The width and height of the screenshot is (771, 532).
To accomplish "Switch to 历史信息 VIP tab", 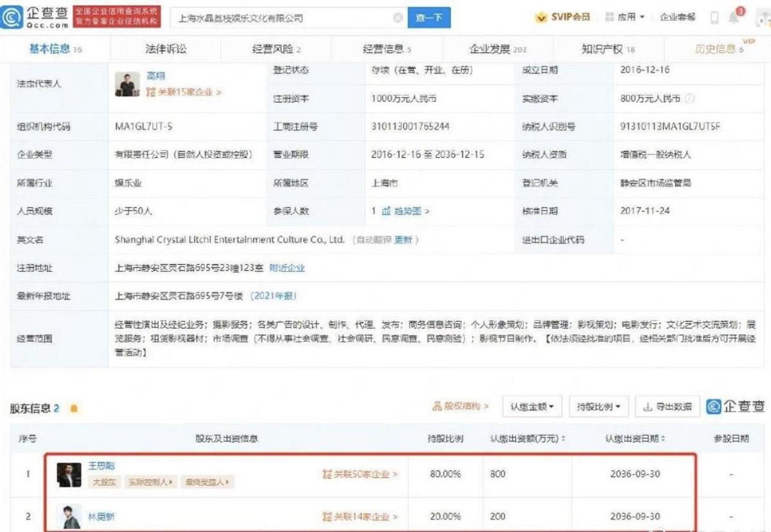I will click(720, 49).
